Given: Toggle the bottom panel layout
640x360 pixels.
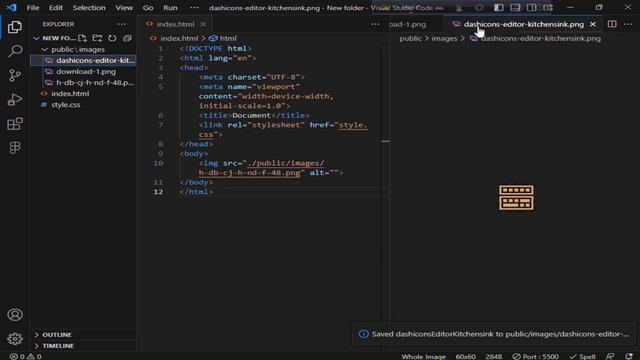Looking at the screenshot, I should click(x=515, y=7).
